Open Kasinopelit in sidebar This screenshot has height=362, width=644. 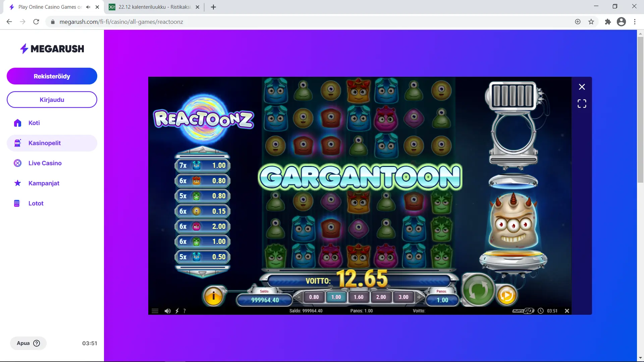coord(52,143)
